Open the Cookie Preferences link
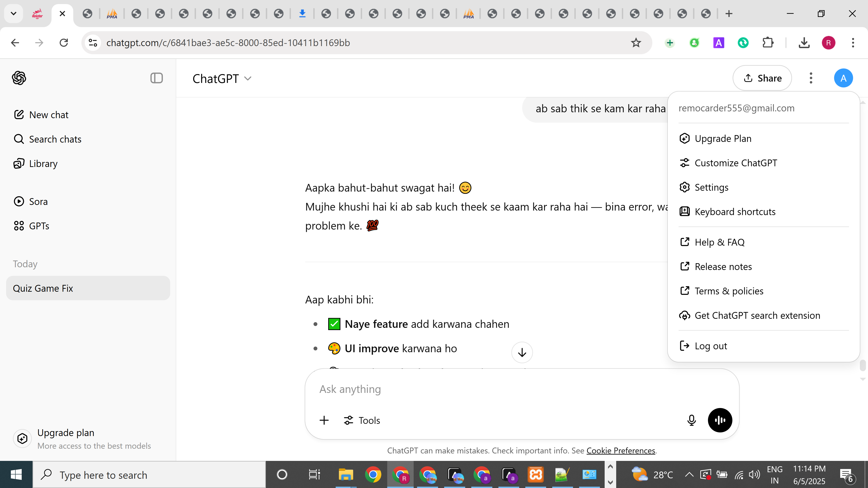 [621, 450]
